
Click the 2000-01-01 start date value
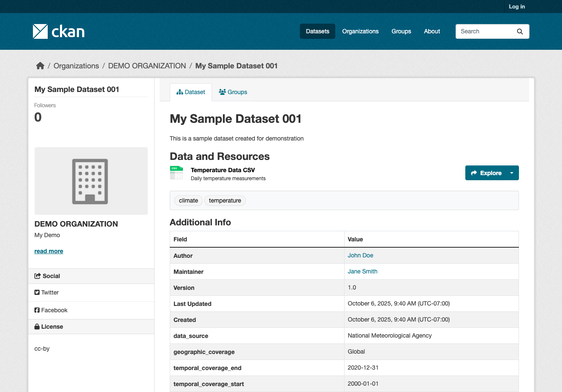(363, 384)
